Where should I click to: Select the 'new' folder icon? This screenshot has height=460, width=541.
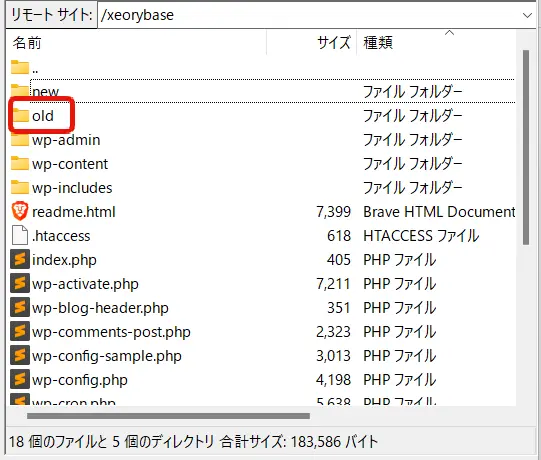20,91
